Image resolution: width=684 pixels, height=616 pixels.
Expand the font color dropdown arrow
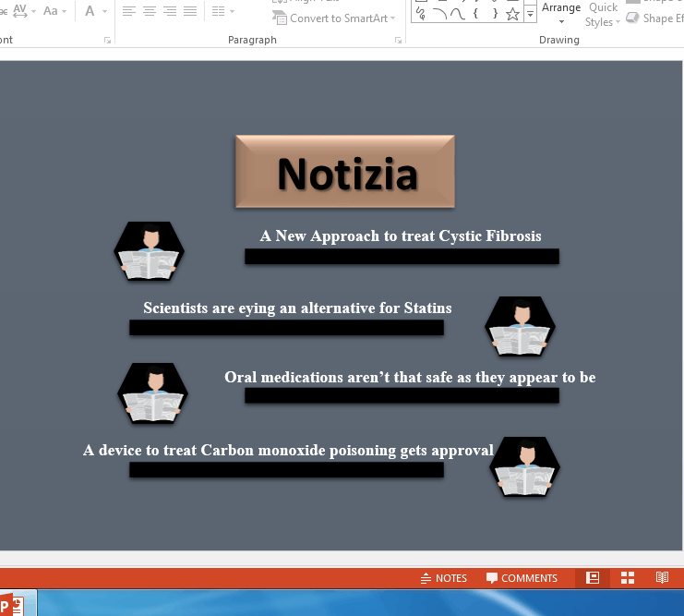pyautogui.click(x=104, y=11)
